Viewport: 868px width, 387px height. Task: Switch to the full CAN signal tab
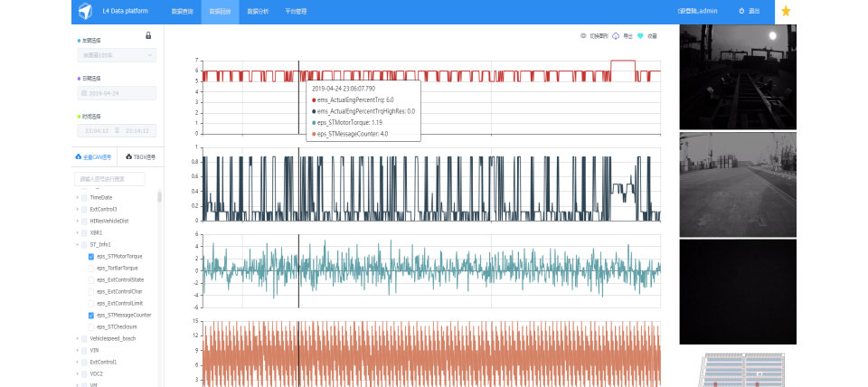(93, 156)
